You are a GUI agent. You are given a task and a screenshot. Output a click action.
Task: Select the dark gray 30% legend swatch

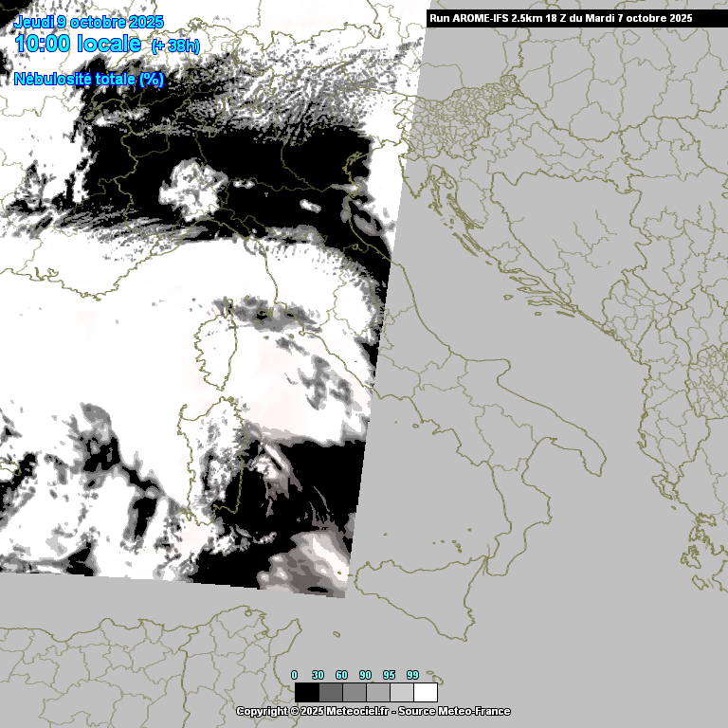pos(330,692)
